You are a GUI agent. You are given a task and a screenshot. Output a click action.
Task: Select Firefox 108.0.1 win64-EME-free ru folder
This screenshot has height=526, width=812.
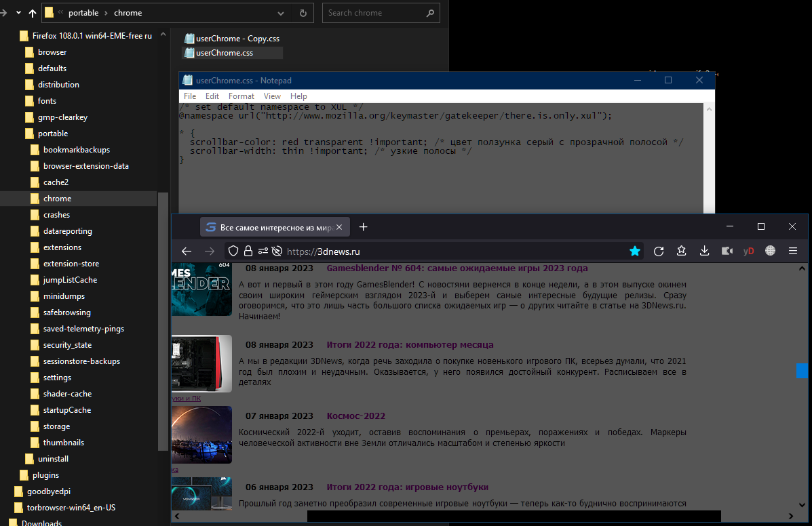[x=85, y=36]
